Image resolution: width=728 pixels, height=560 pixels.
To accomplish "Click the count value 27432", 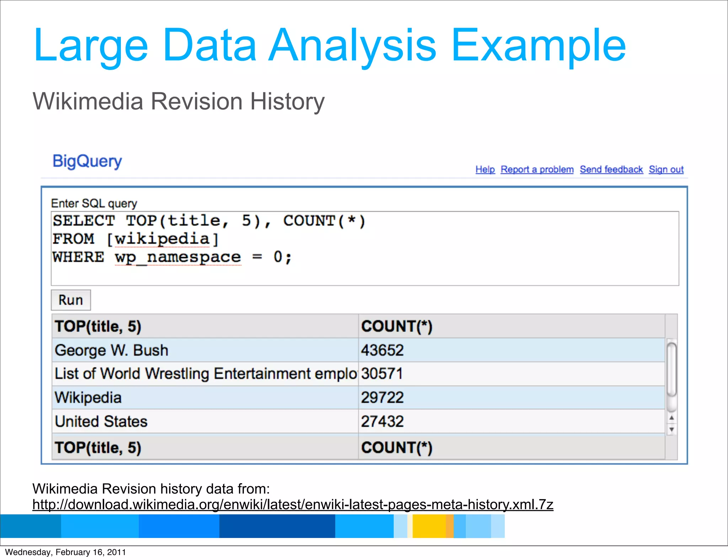I will [382, 421].
